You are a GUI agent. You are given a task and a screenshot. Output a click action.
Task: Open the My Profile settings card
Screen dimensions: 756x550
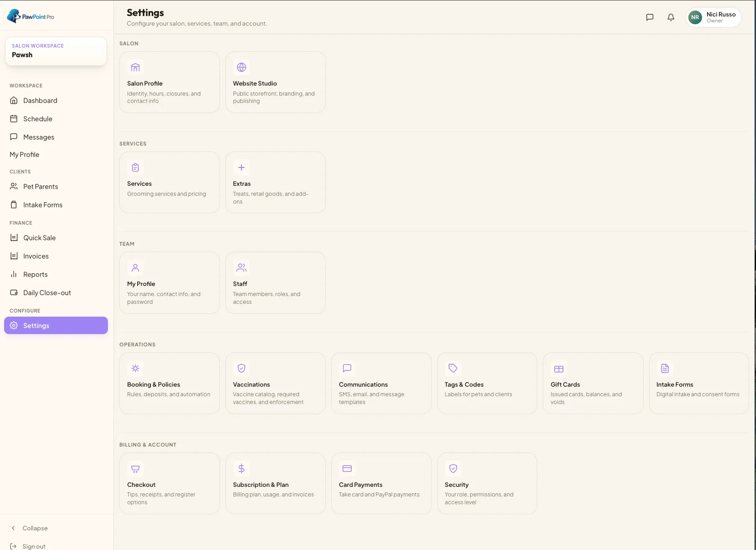tap(170, 283)
